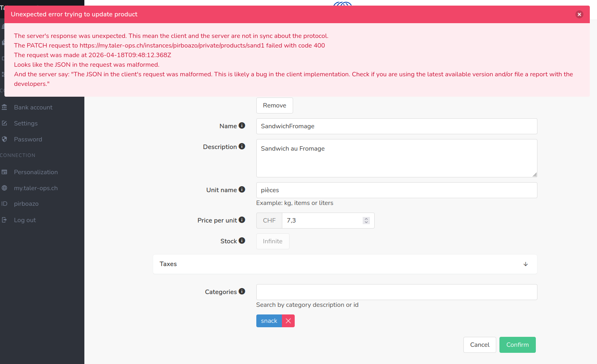
Task: Click the Cancel button
Action: [x=479, y=345]
